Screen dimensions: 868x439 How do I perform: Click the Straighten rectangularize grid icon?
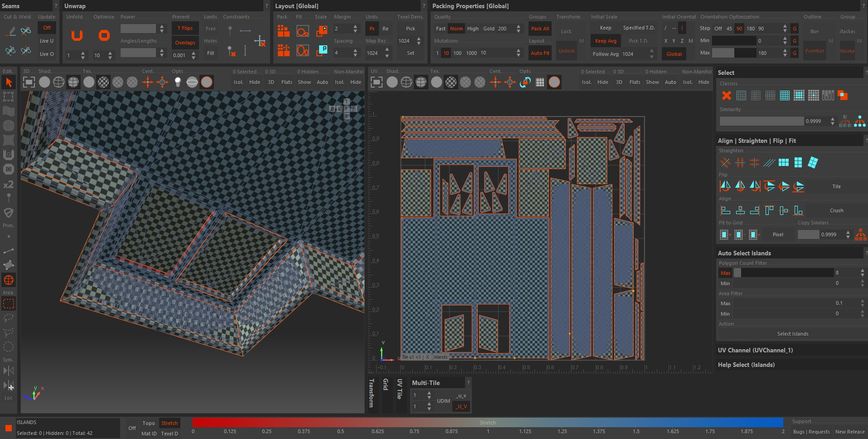[784, 162]
